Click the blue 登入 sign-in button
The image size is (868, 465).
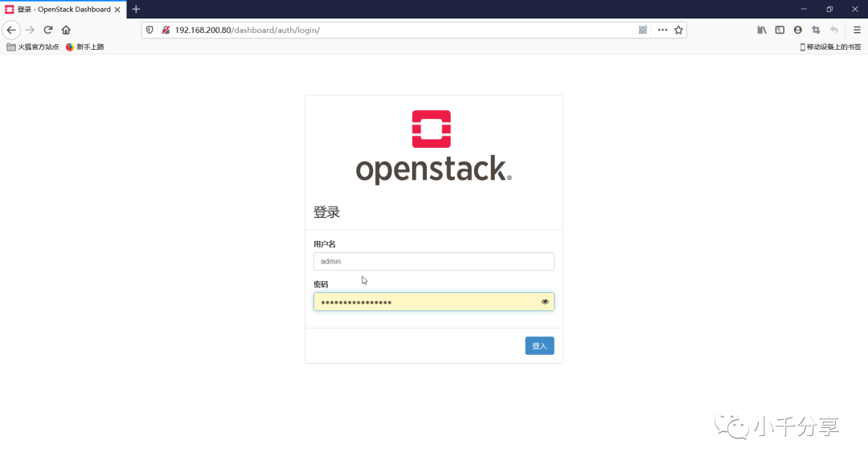tap(539, 346)
